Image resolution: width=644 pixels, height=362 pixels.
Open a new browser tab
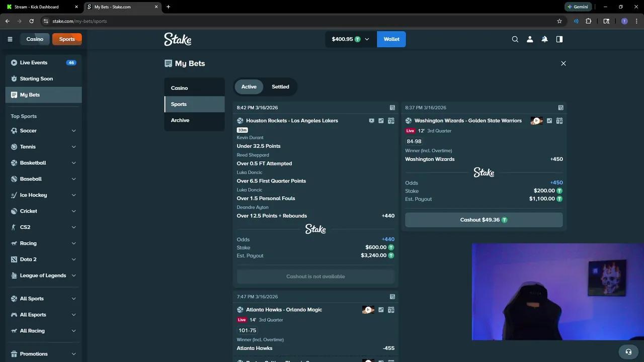coord(168,7)
